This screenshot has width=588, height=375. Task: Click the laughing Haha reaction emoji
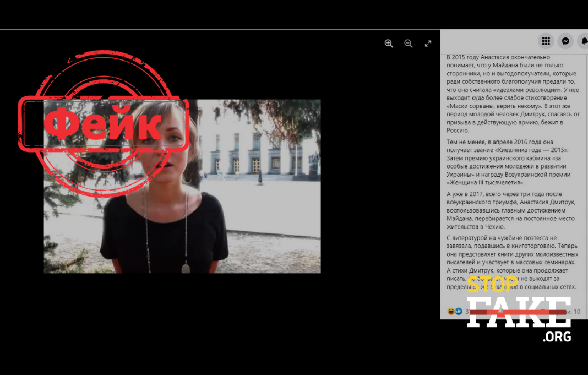click(451, 312)
